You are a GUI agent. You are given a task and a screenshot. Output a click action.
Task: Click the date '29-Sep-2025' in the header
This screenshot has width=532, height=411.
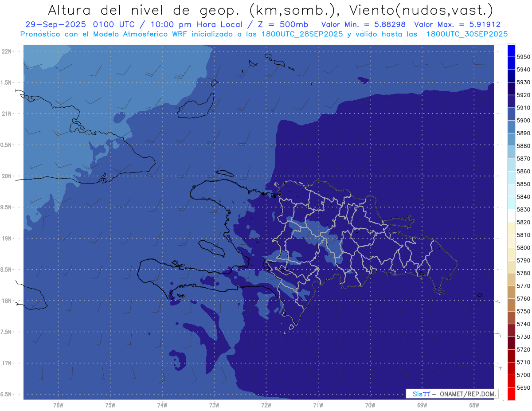pos(56,25)
